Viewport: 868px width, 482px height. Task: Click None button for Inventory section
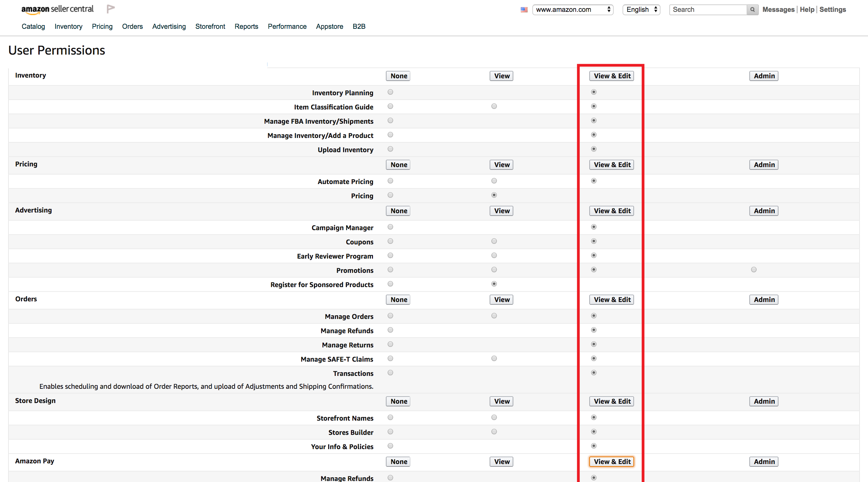pyautogui.click(x=398, y=76)
